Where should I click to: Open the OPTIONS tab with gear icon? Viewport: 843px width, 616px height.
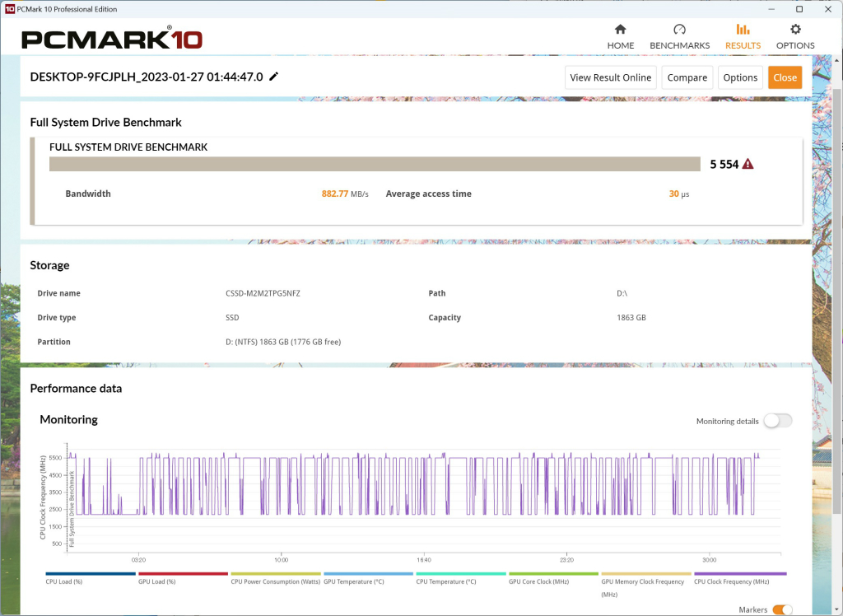pos(795,36)
